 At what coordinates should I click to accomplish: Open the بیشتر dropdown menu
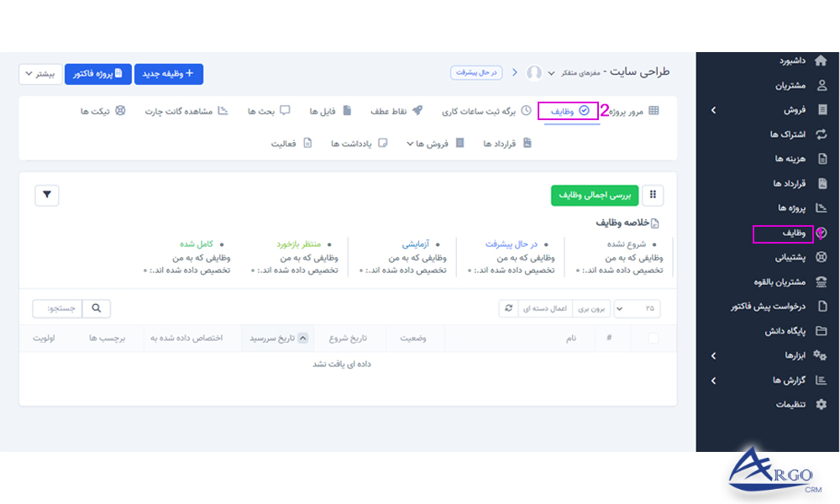click(x=39, y=74)
